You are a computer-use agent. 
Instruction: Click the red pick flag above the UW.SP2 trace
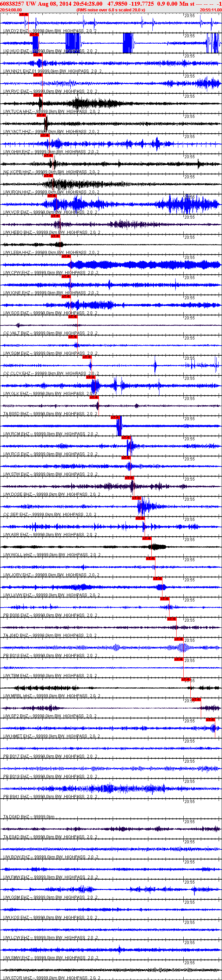pyautogui.click(x=196, y=700)
